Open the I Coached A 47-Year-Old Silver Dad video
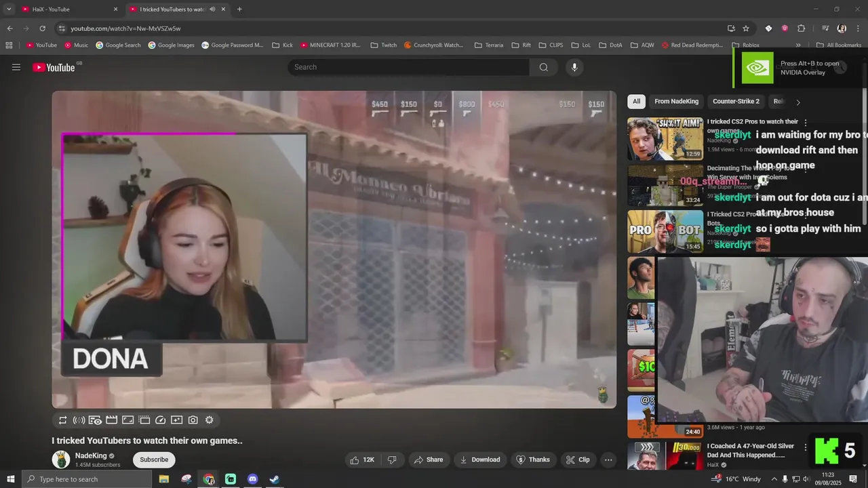Screen dimensions: 868x488 coord(750,451)
